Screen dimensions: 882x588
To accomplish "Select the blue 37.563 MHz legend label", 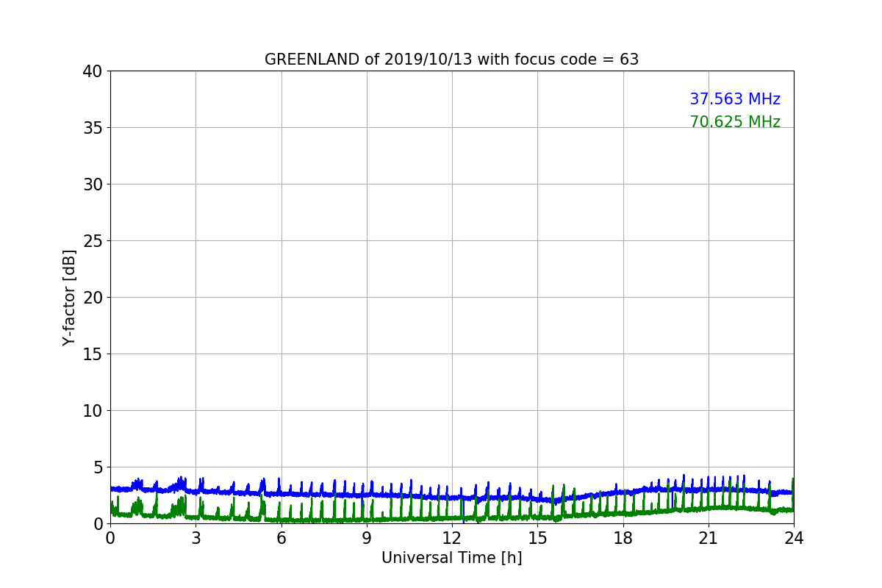I will (x=735, y=99).
